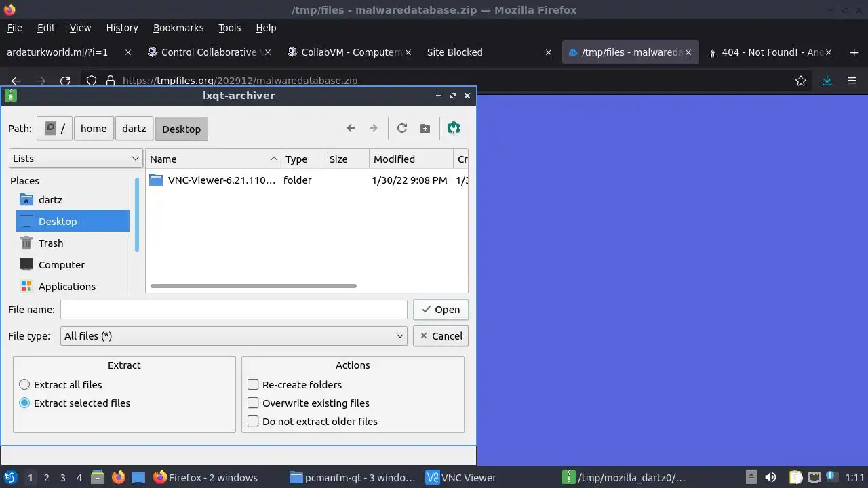Viewport: 868px width, 488px height.
Task: Open the Firefox Help menu
Action: pyautogui.click(x=266, y=28)
